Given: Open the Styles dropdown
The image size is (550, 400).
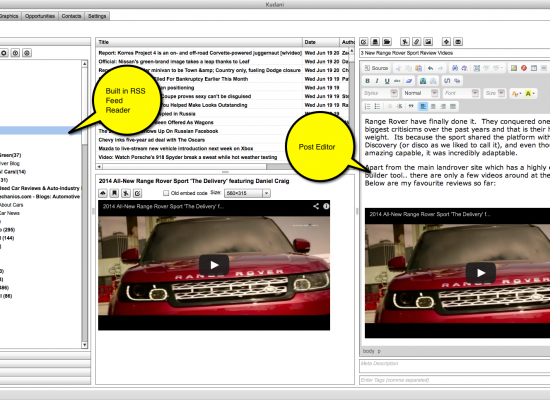Looking at the screenshot, I should pyautogui.click(x=380, y=93).
